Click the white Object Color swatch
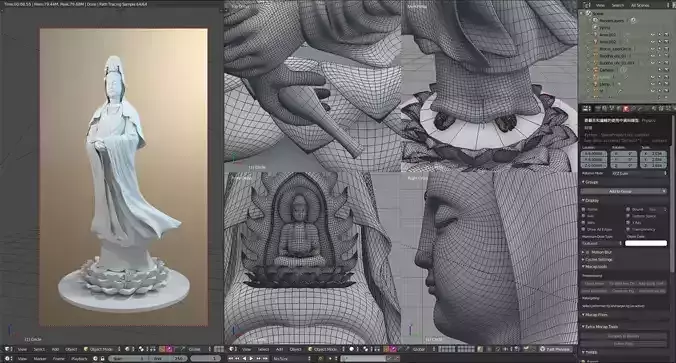 coord(646,243)
